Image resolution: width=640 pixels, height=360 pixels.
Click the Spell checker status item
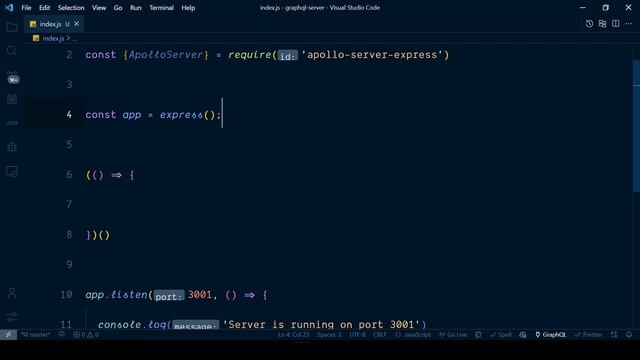501,335
